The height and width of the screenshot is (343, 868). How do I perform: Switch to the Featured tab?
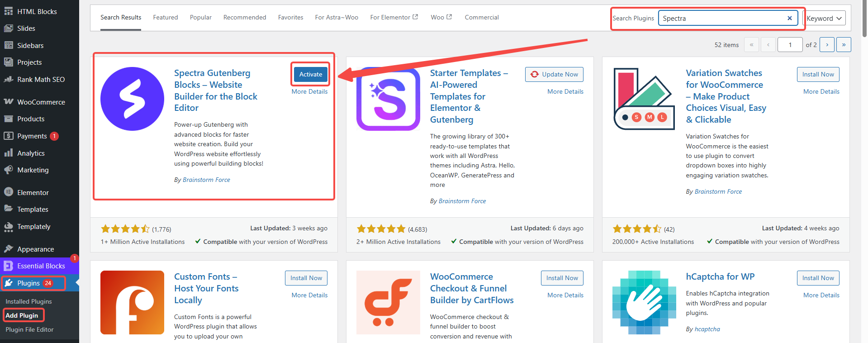pyautogui.click(x=165, y=17)
